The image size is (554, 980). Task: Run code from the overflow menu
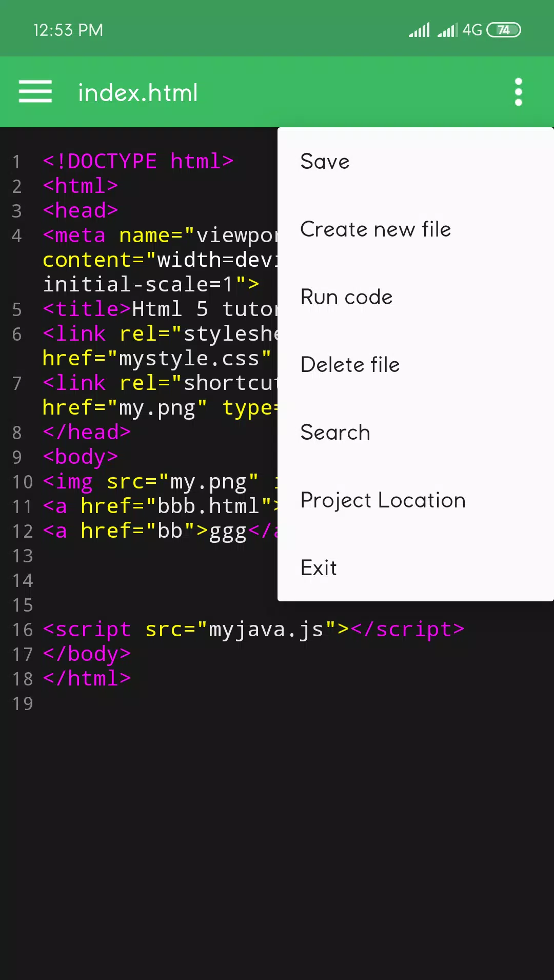point(415,297)
